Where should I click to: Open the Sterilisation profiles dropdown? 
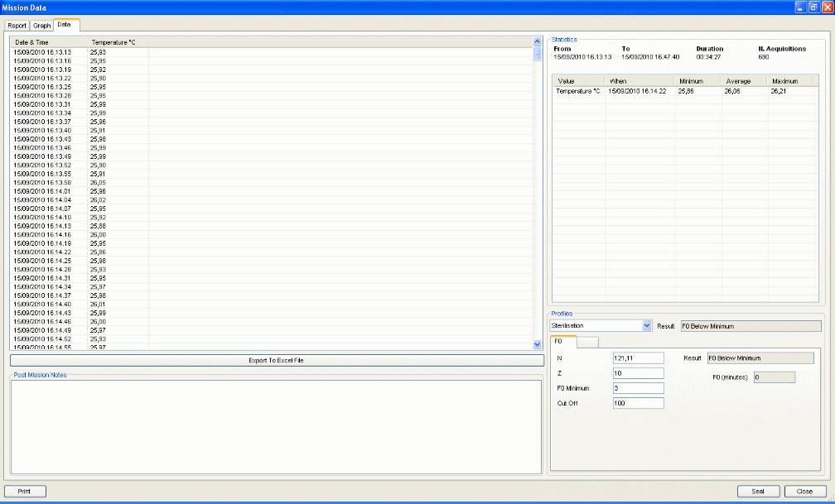tap(598, 325)
